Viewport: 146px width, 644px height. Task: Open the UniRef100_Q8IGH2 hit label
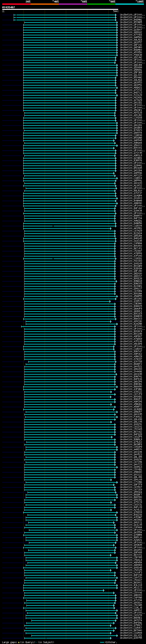131,299
